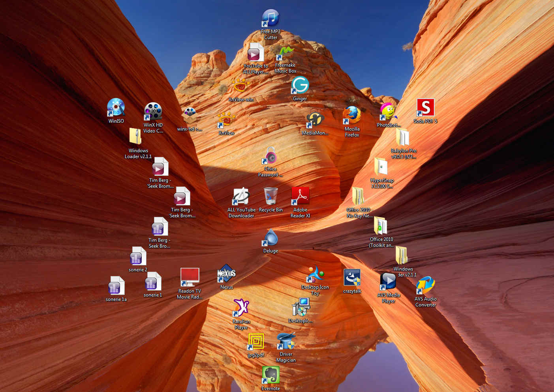Start MediaMonkey

click(x=315, y=119)
